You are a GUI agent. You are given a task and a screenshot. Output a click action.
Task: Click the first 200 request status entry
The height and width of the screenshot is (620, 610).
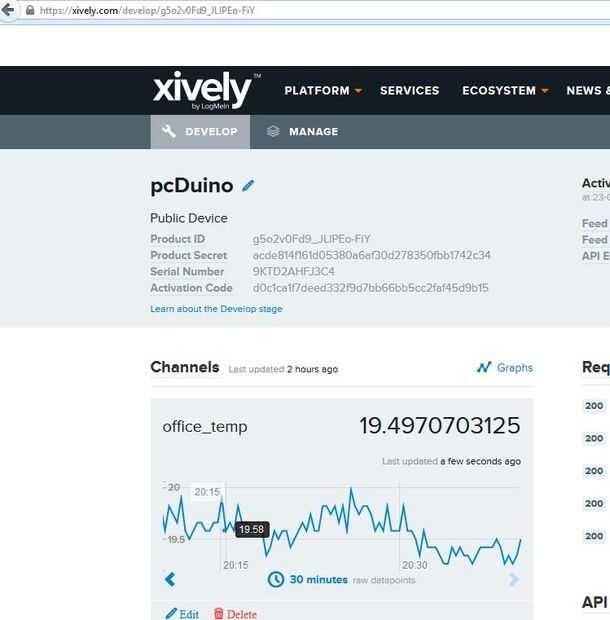click(x=594, y=406)
